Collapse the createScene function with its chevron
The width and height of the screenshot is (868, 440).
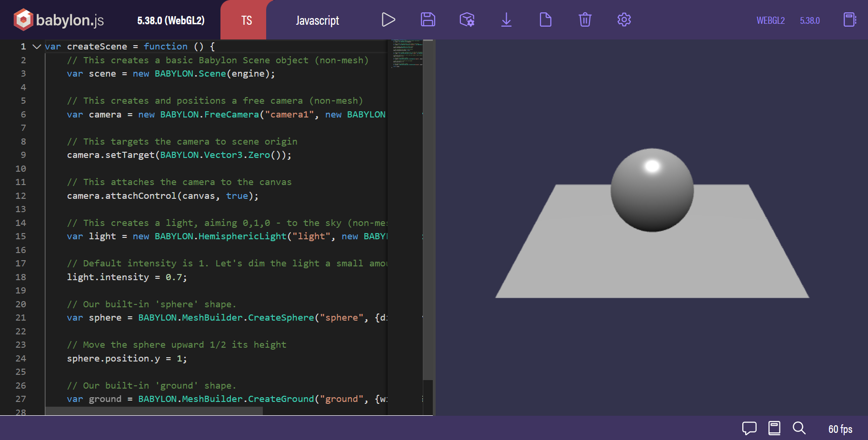coord(37,46)
